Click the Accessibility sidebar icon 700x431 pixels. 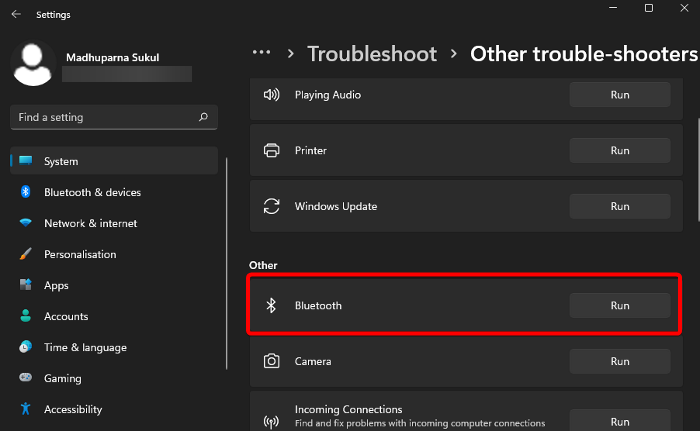[x=25, y=409]
